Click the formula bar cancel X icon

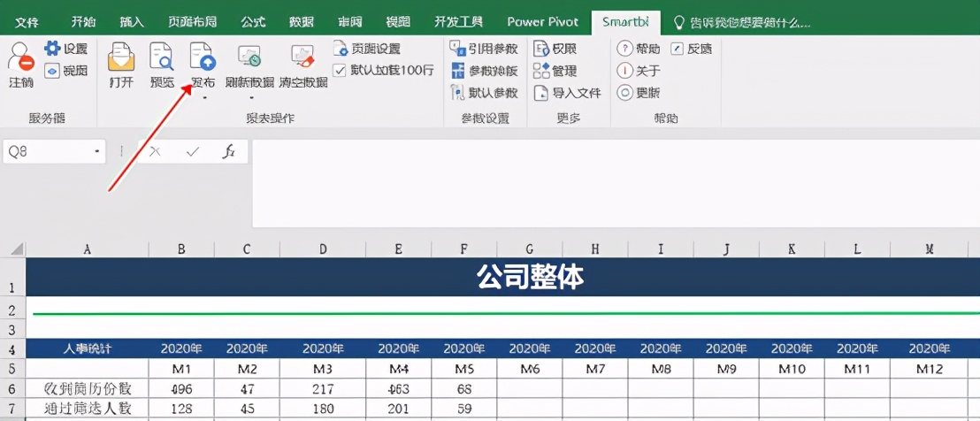click(x=156, y=151)
